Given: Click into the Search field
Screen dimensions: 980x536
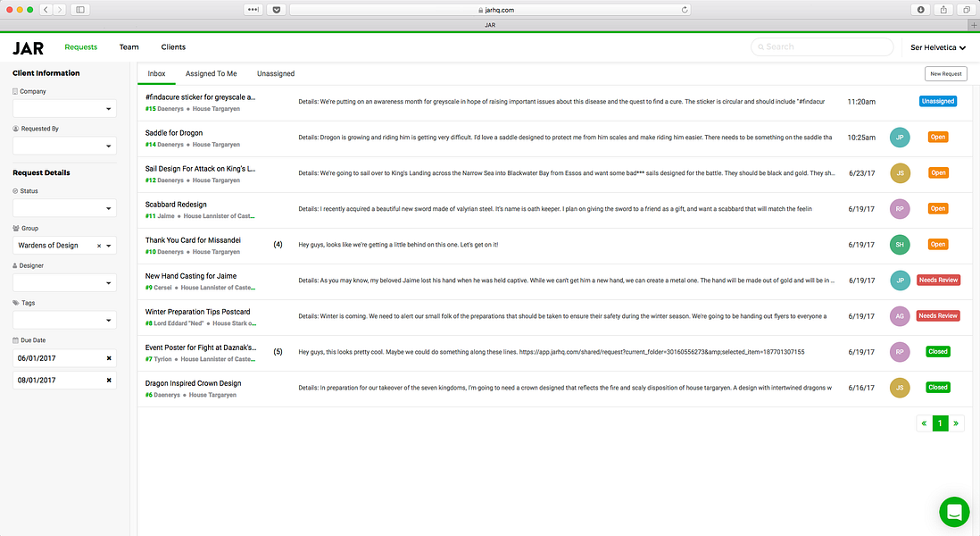Looking at the screenshot, I should click(822, 47).
